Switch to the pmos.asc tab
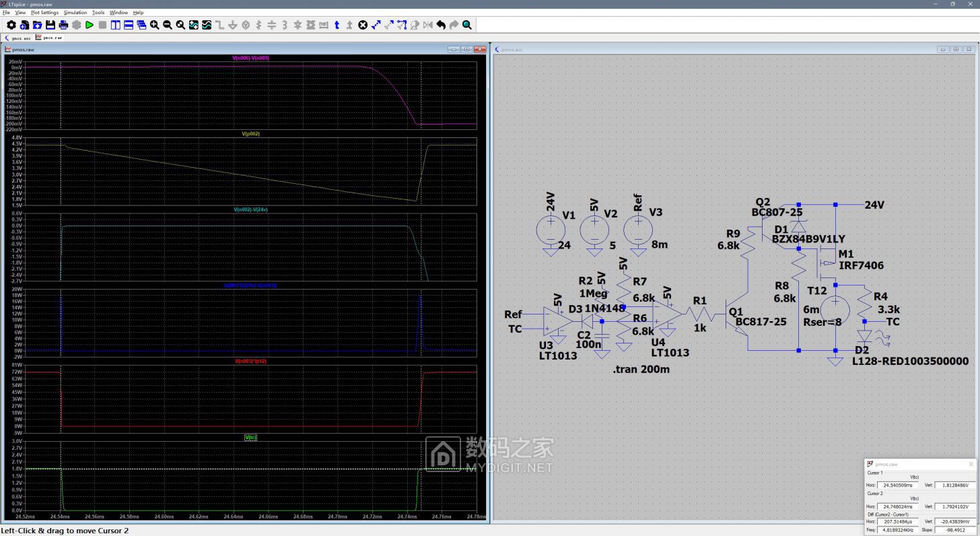Screen dimensions: 980x536 coord(18,38)
